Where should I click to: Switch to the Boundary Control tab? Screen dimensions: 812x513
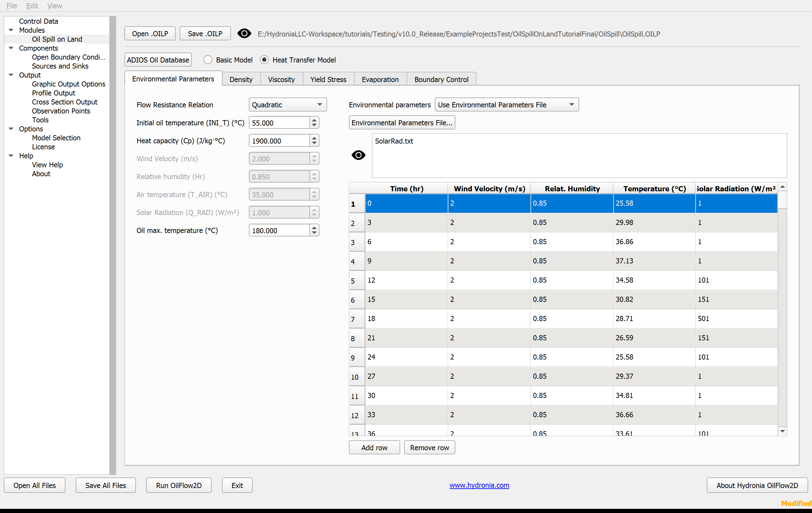(441, 79)
